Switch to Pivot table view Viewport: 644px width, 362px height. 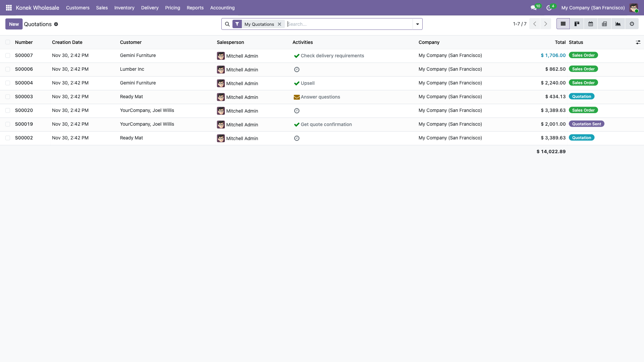(604, 24)
